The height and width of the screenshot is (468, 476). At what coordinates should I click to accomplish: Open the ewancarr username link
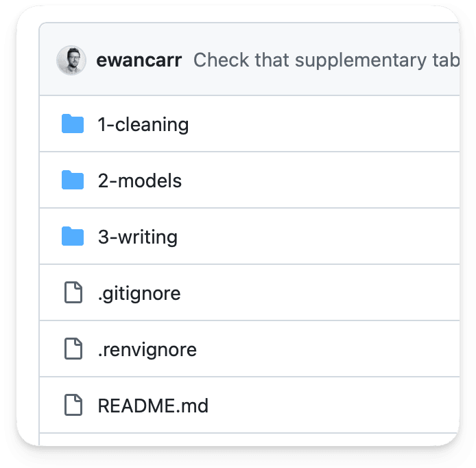[139, 60]
